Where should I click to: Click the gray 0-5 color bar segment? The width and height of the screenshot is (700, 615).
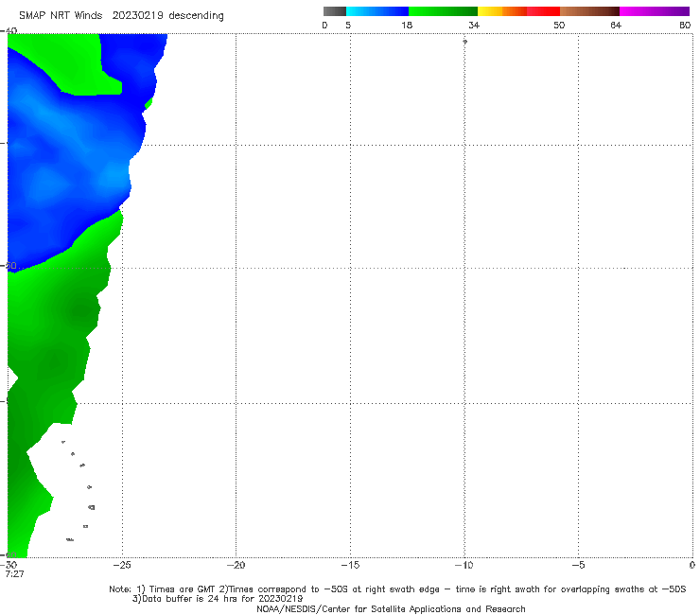click(x=335, y=11)
